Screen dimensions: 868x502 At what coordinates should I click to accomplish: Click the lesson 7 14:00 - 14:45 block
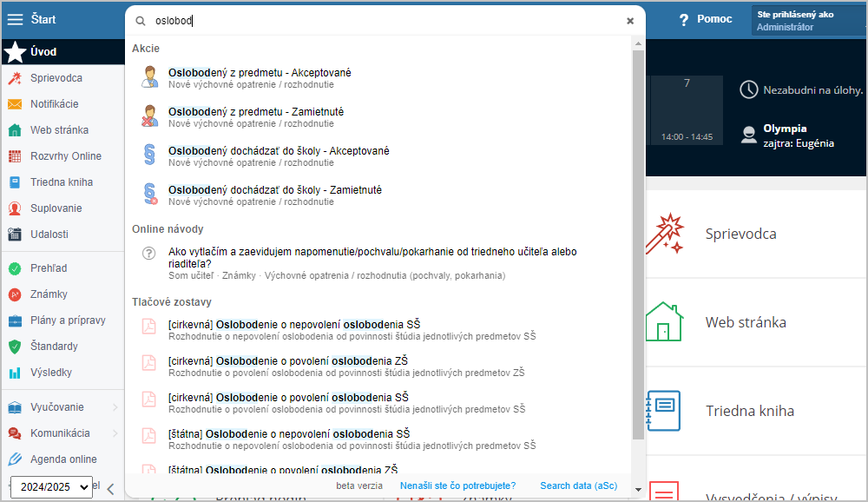[x=687, y=110]
